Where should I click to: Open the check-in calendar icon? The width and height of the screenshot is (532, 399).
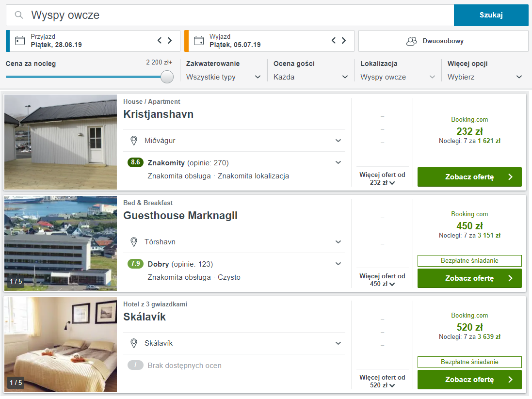20,41
